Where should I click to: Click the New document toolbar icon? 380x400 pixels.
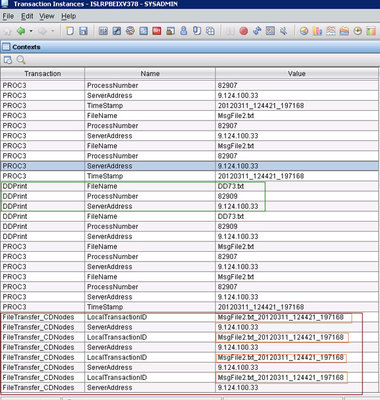(70, 31)
